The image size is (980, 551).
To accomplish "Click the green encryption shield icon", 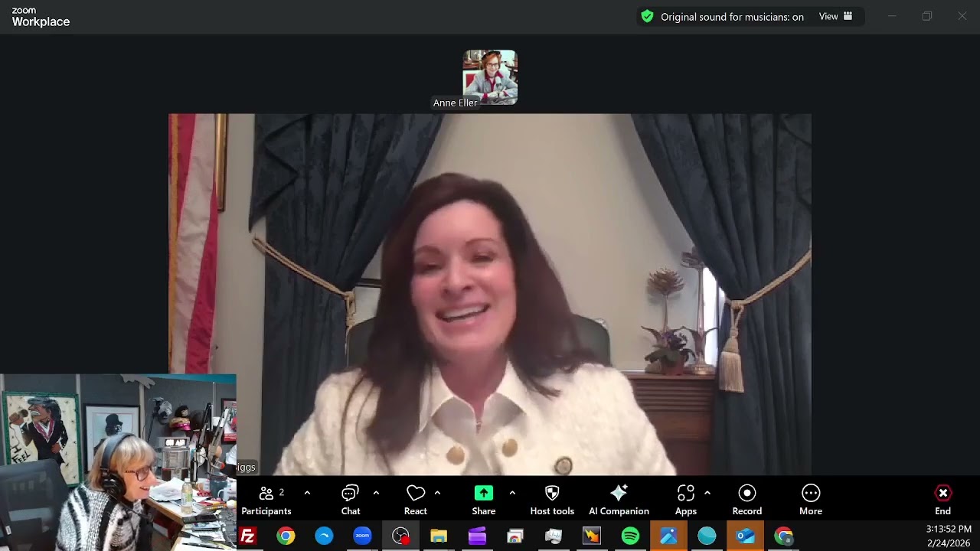I will [x=648, y=16].
